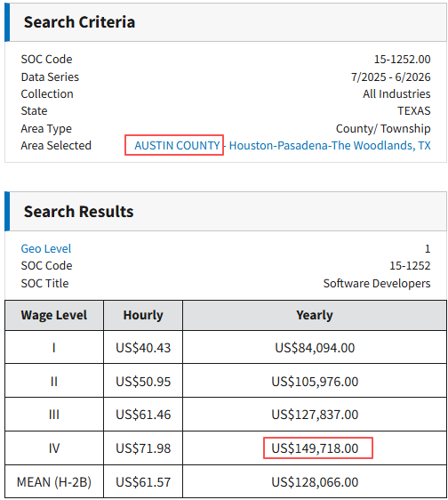The height and width of the screenshot is (500, 448).
Task: Click the MEAN (H-2B) row label
Action: pos(54,482)
